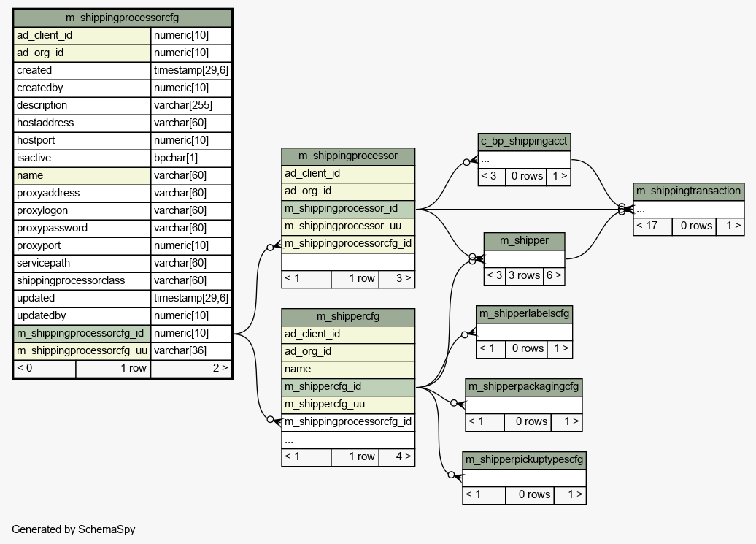Click the proxypassword column in m_shippingprocessorcfg
Viewport: 756px width, 544px height.
coord(82,228)
